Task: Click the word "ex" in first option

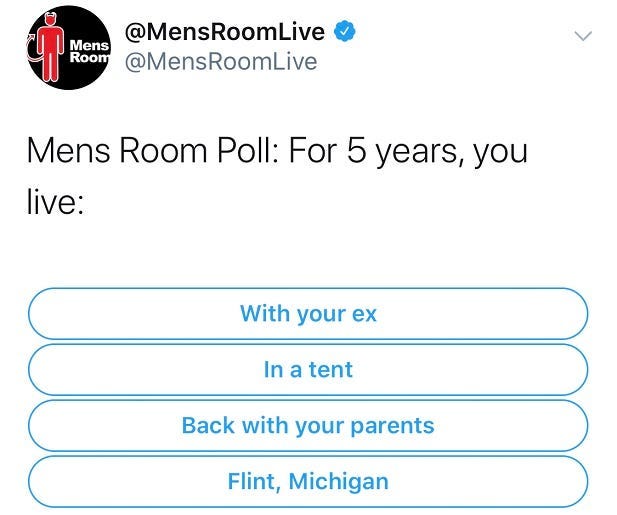Action: click(x=364, y=314)
